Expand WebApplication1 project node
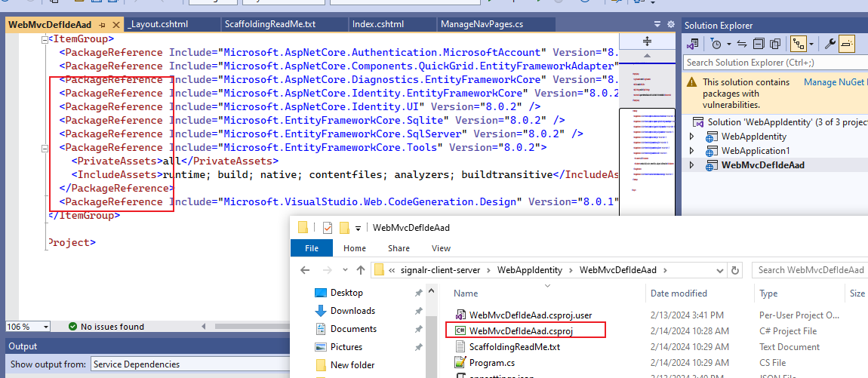The height and width of the screenshot is (378, 868). pos(691,151)
